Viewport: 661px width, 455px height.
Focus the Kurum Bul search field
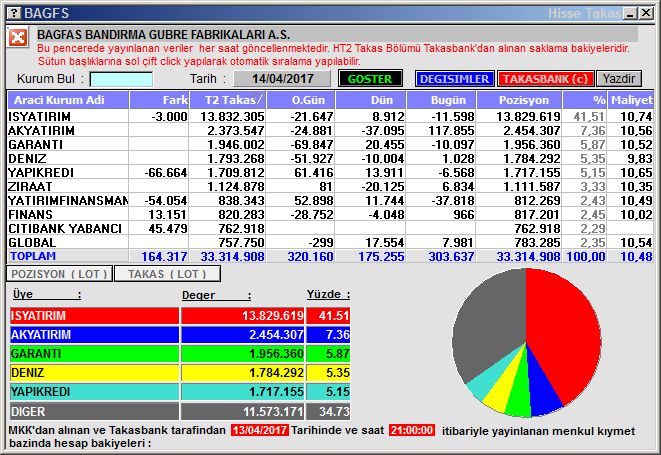[121, 79]
